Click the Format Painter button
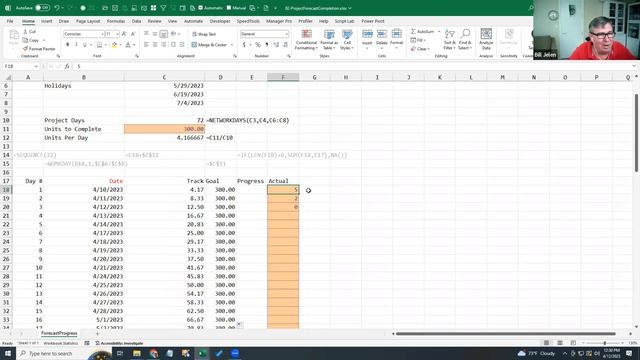The width and height of the screenshot is (640, 360). point(39,49)
